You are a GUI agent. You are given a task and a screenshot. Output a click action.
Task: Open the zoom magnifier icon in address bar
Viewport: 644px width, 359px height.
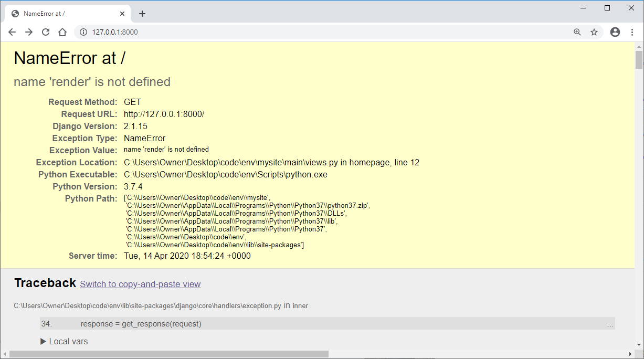click(577, 32)
